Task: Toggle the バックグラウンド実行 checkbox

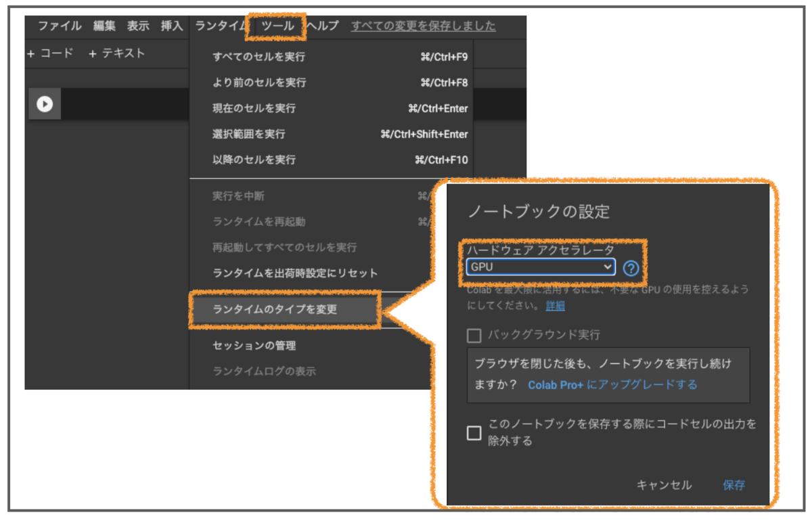Action: (x=474, y=335)
